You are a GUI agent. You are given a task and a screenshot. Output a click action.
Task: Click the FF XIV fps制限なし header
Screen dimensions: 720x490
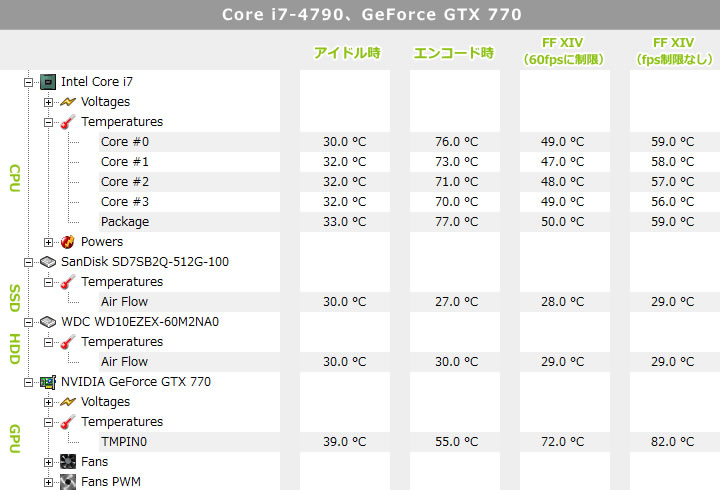[674, 51]
